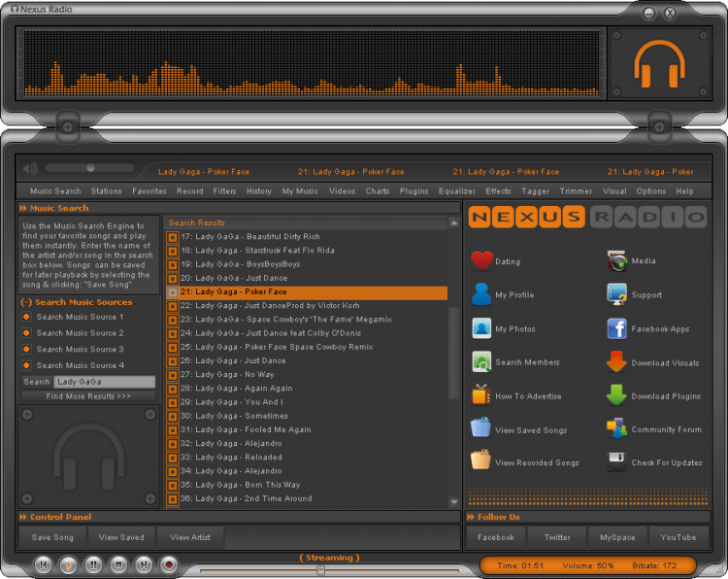
Task: Toggle Search Music Source 3
Action: (x=26, y=349)
